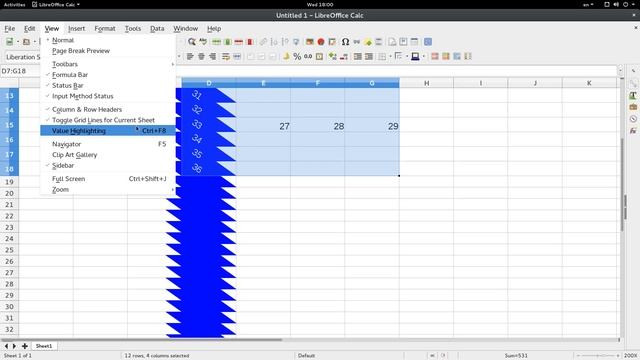640x360 pixels.
Task: Open the Liberation font name box
Action: (22, 57)
